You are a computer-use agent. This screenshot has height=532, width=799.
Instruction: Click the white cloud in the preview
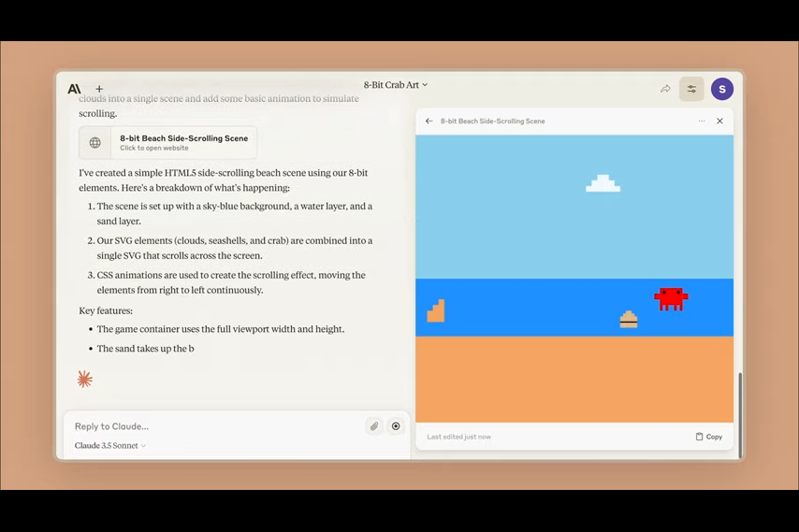click(x=603, y=183)
